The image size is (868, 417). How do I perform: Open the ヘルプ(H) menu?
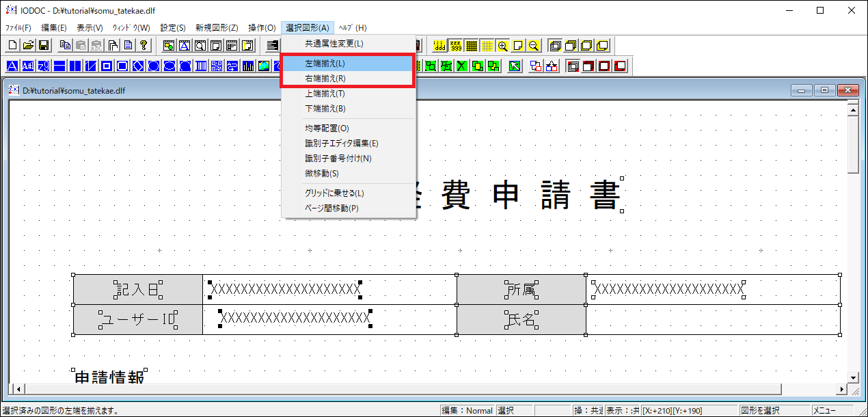click(x=353, y=28)
